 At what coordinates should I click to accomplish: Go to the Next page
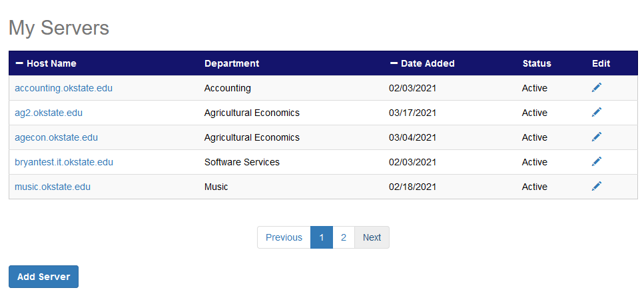[372, 237]
